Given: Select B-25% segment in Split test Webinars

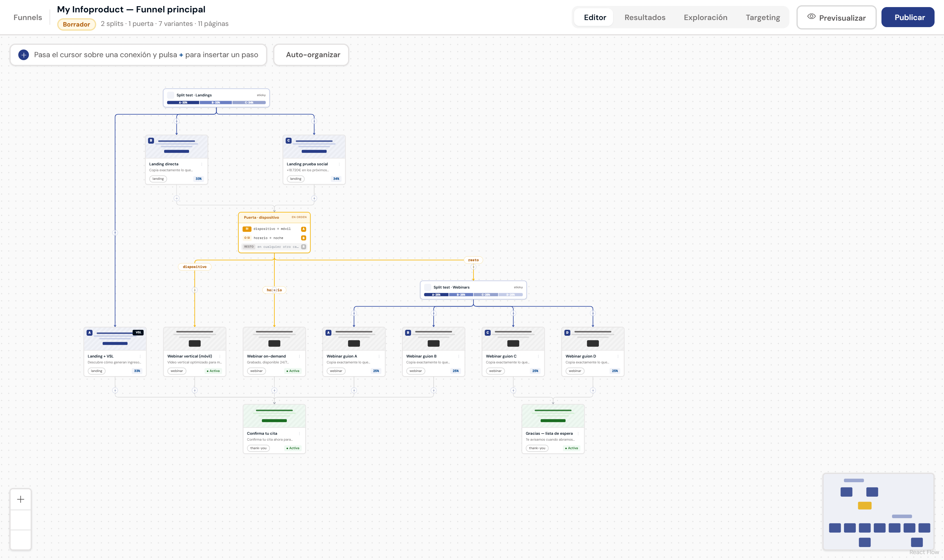Looking at the screenshot, I should pos(461,294).
